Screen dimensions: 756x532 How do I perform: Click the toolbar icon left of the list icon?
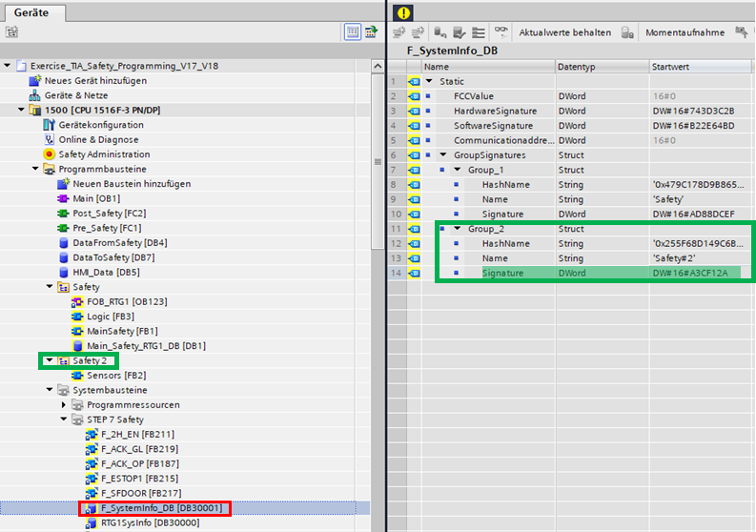point(459,32)
